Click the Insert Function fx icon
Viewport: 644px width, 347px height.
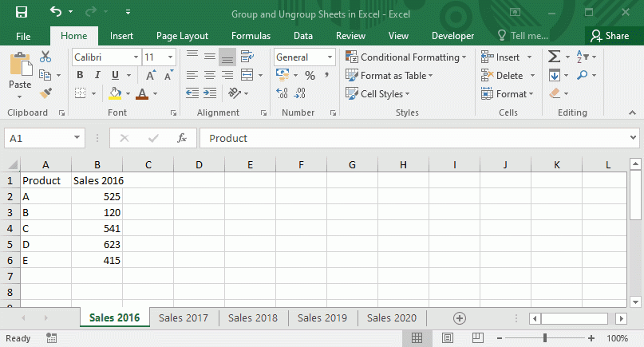[x=182, y=138]
